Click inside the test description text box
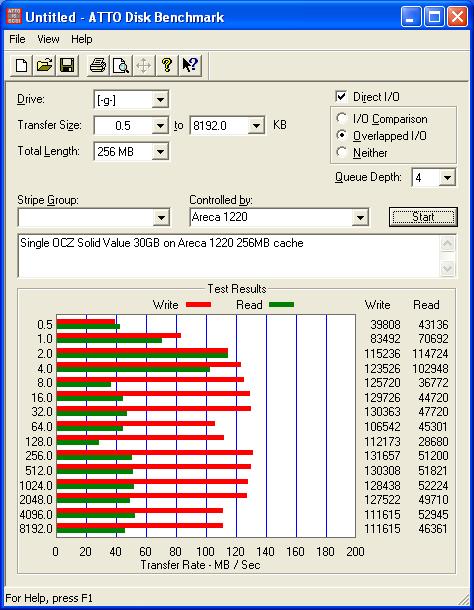This screenshot has width=474, height=610. (229, 256)
